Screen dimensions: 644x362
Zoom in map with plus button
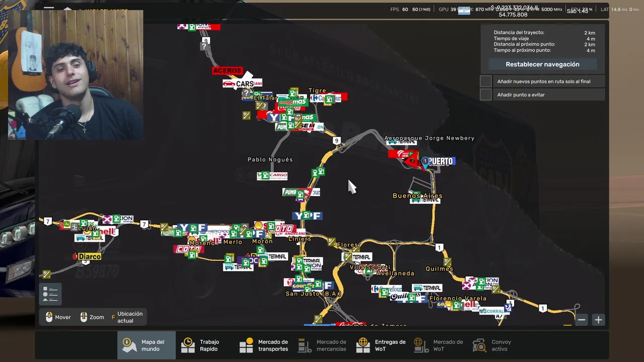[x=598, y=320]
